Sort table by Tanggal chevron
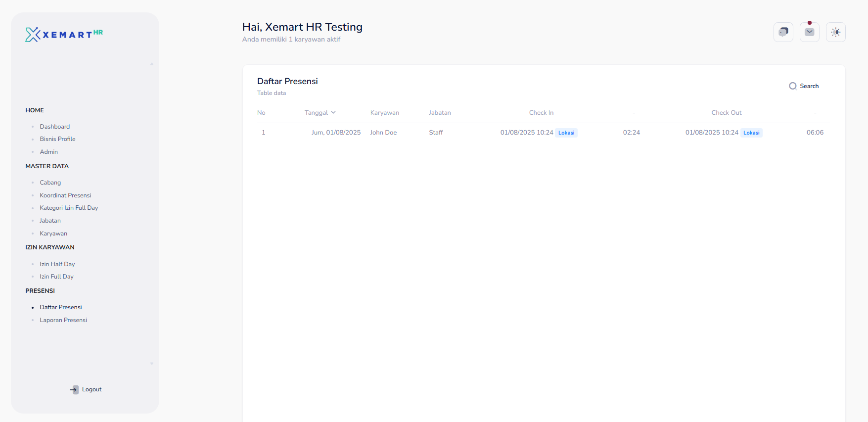 (x=333, y=113)
